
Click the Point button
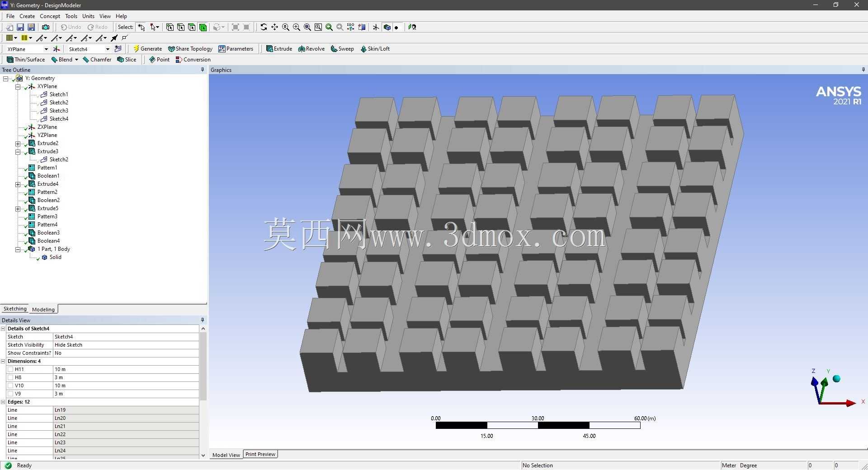coord(159,60)
